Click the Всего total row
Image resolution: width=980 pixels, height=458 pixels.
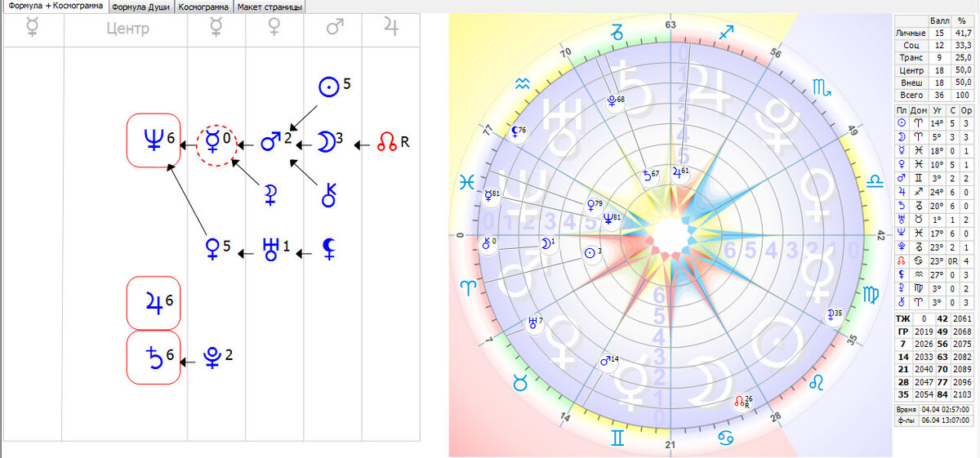pos(934,96)
